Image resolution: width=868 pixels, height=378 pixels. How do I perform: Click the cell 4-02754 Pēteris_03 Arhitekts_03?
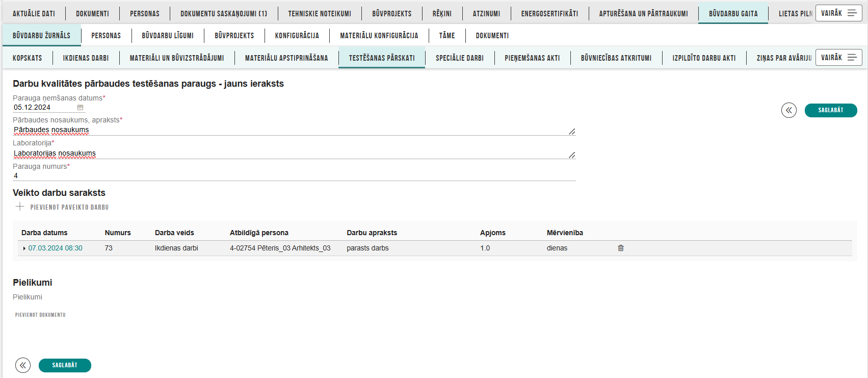coord(280,248)
